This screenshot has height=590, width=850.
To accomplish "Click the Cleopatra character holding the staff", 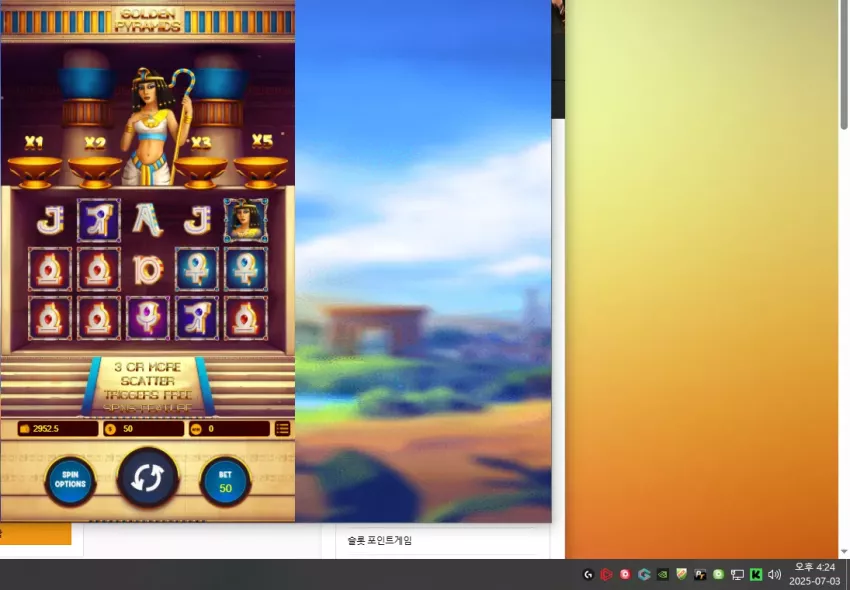I will tap(157, 126).
